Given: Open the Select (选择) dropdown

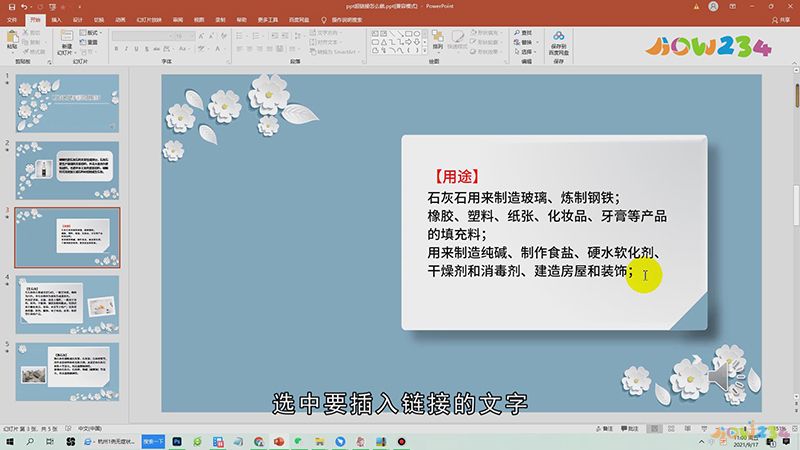Looking at the screenshot, I should 525,52.
